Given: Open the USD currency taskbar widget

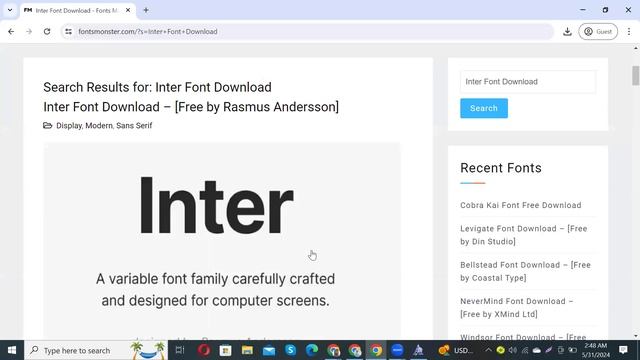Looking at the screenshot, I should [456, 350].
